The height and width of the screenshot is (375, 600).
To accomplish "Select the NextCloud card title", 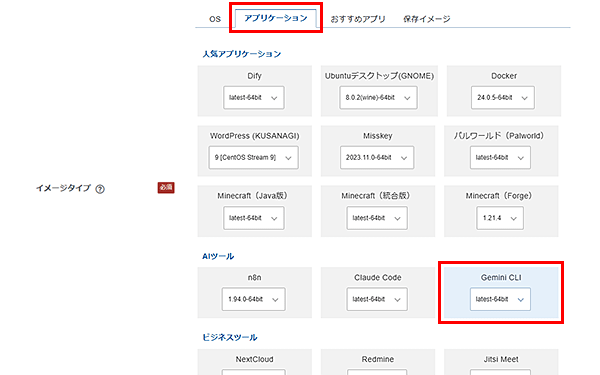I will (x=254, y=359).
